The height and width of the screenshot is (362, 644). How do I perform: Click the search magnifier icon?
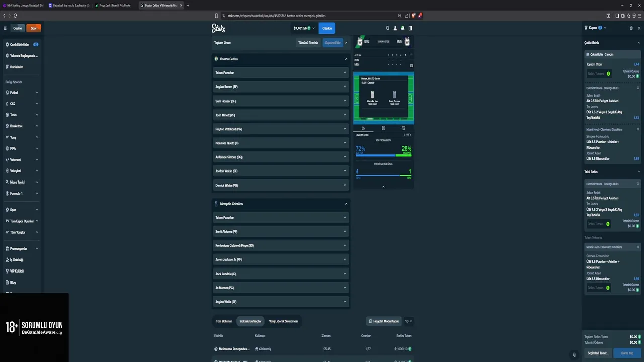(387, 28)
